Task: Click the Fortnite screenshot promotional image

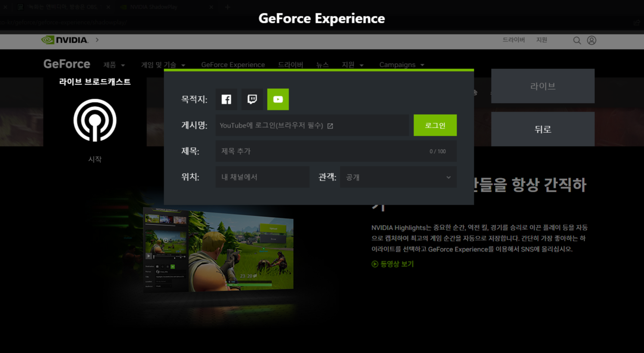Action: click(x=218, y=249)
